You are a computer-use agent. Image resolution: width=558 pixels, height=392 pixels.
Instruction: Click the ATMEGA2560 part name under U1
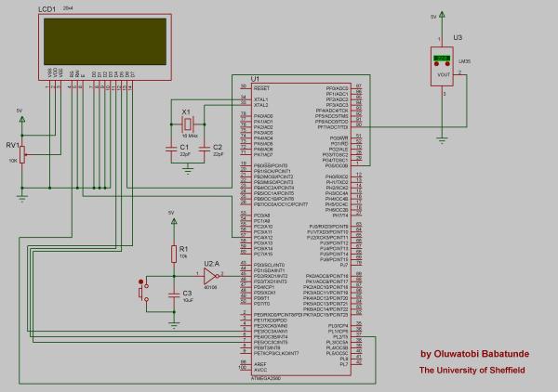pos(266,378)
